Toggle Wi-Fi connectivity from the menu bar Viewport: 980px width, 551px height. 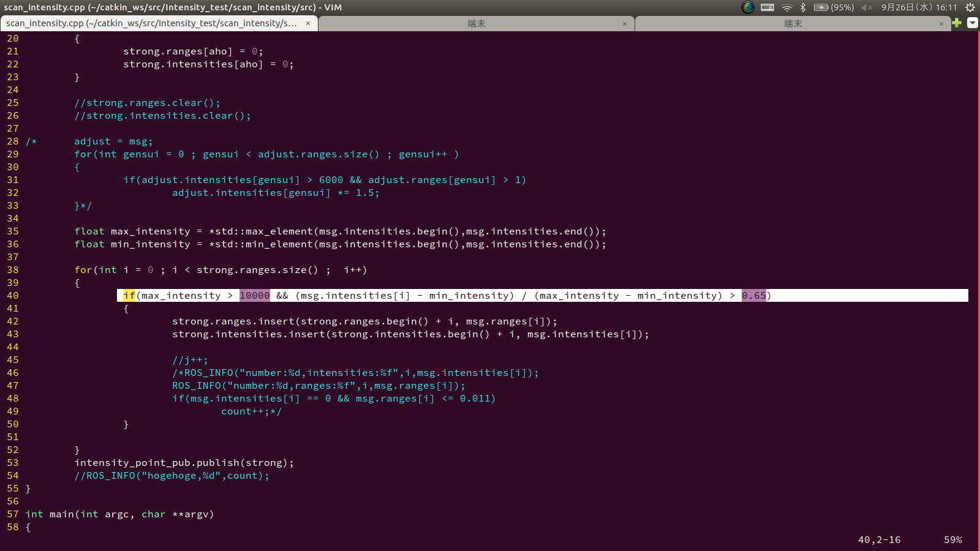click(786, 7)
